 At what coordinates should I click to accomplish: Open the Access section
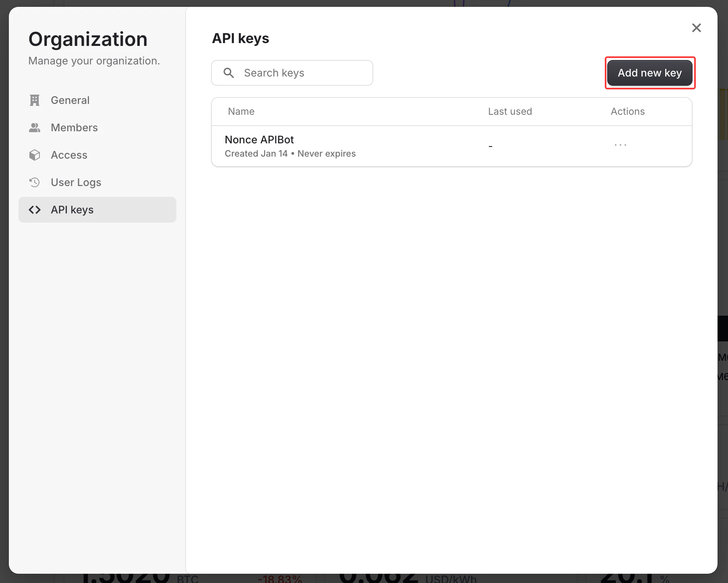click(x=97, y=155)
